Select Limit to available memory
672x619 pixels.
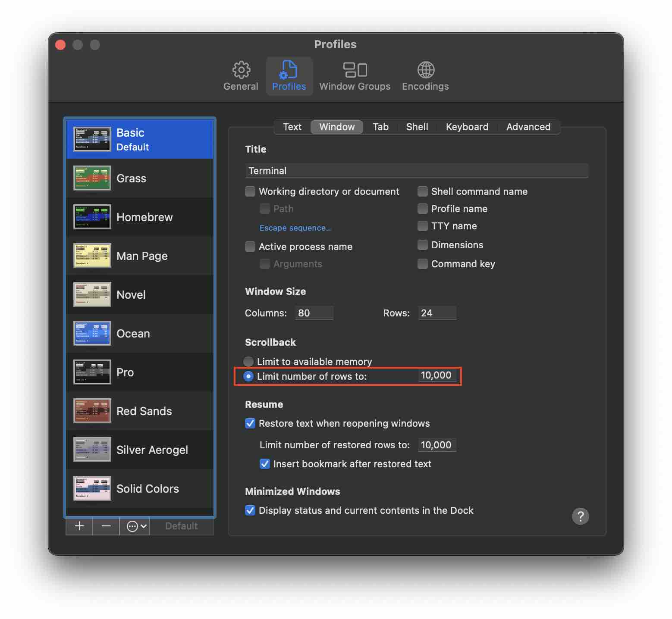click(x=248, y=362)
